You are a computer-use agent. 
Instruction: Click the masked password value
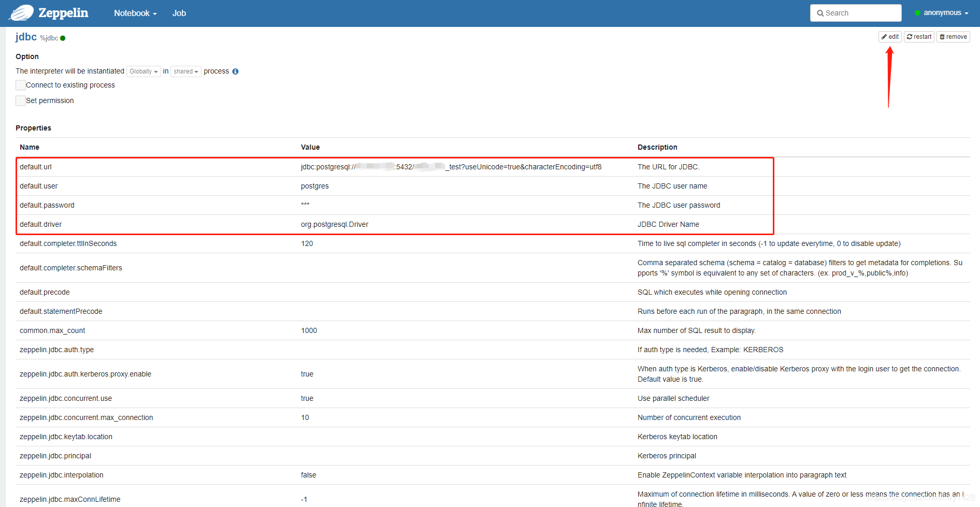(305, 205)
